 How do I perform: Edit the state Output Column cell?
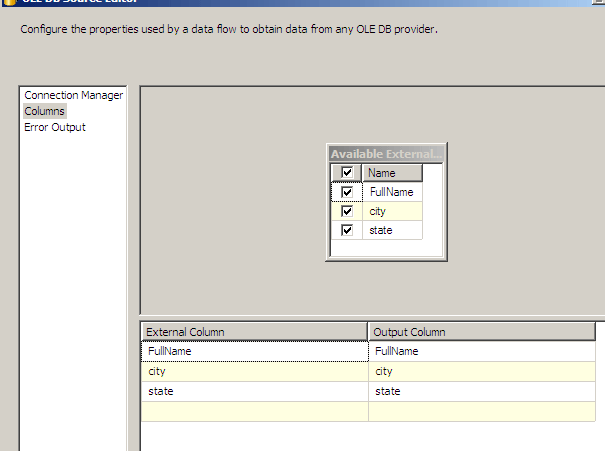click(x=482, y=392)
